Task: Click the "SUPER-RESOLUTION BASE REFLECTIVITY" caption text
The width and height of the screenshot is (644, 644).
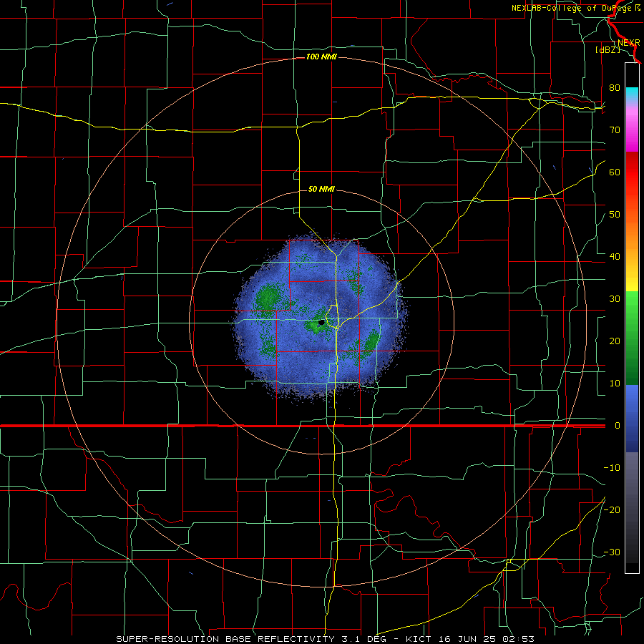Action: (225, 639)
